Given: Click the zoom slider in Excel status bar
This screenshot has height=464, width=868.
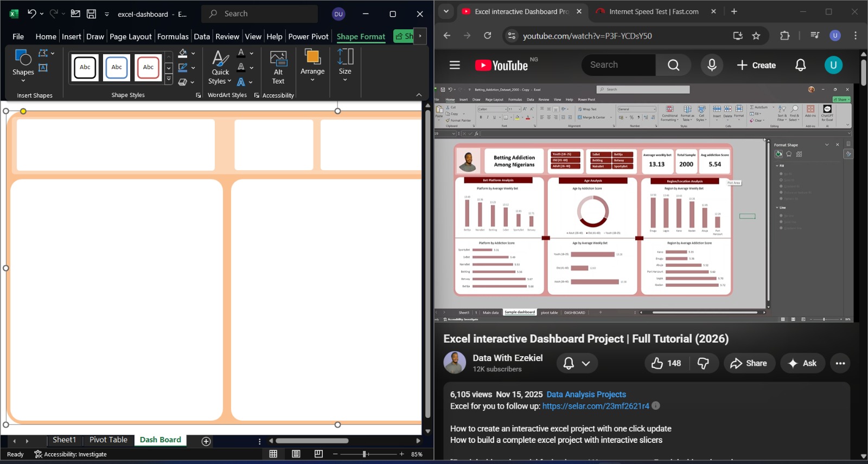Looking at the screenshot, I should coord(365,454).
